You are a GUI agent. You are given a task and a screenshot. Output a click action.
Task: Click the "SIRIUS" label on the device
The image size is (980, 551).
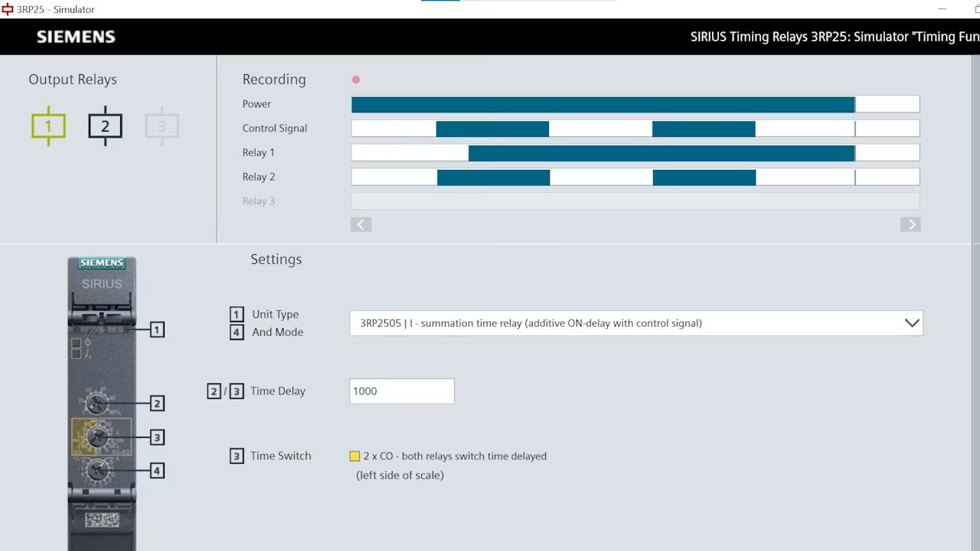click(x=102, y=284)
